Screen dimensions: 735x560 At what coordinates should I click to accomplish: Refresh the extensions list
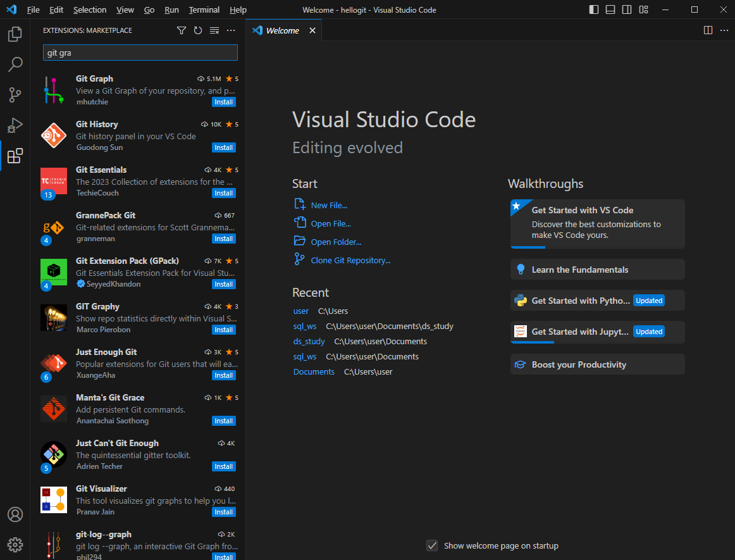pyautogui.click(x=198, y=30)
